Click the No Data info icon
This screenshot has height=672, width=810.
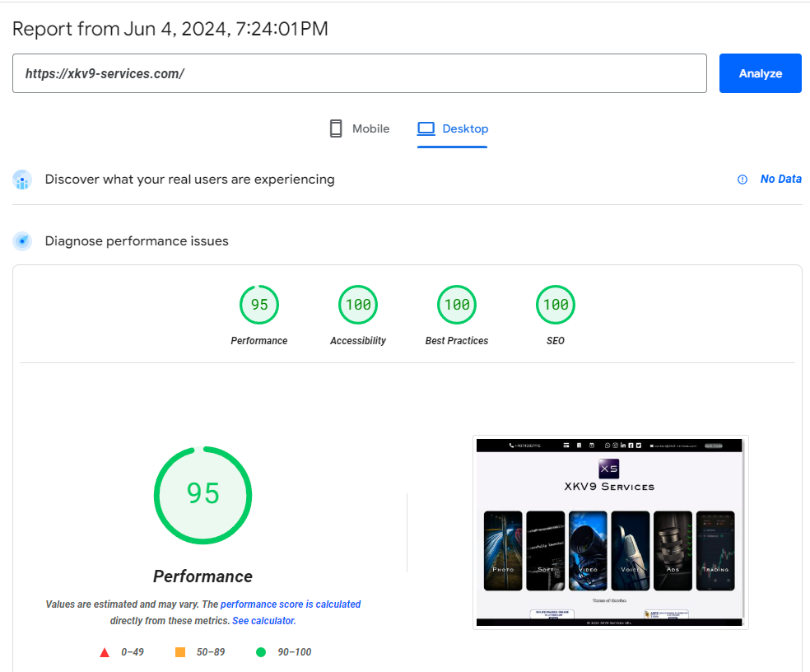[x=742, y=180]
